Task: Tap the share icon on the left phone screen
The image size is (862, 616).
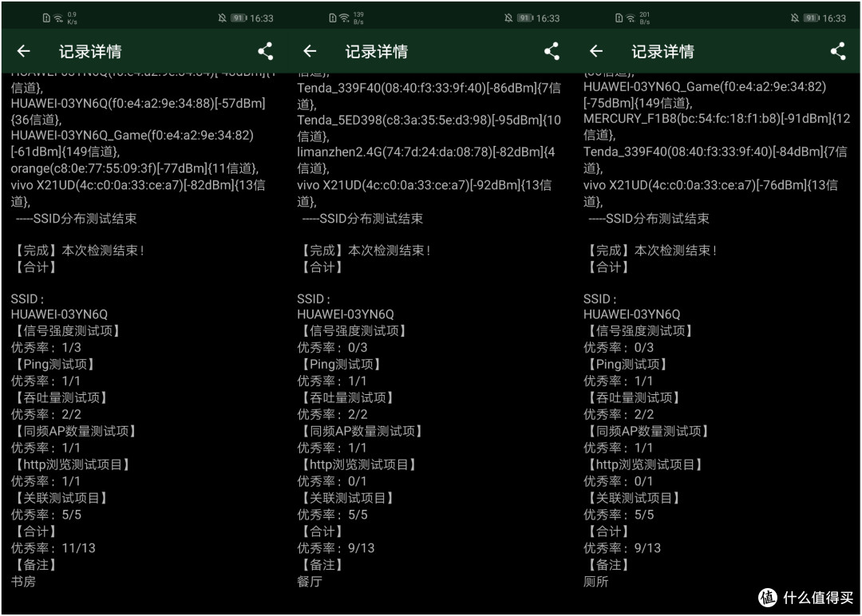Action: coord(266,51)
